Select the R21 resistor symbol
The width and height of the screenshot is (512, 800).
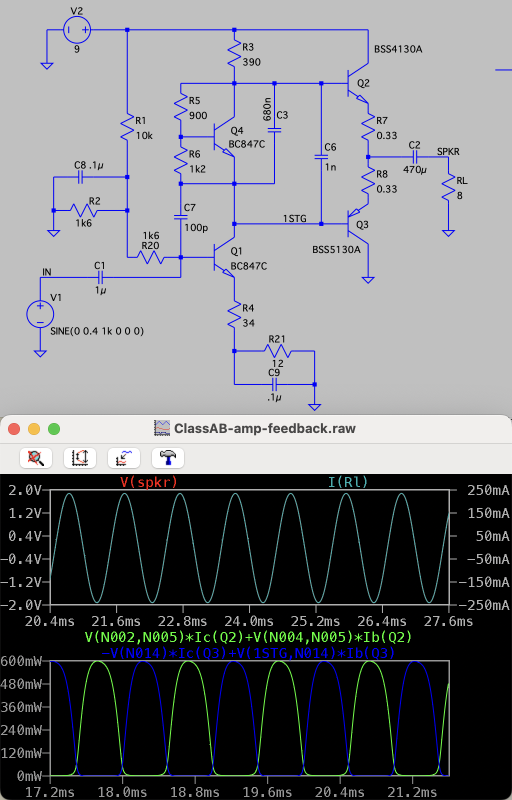[x=277, y=352]
